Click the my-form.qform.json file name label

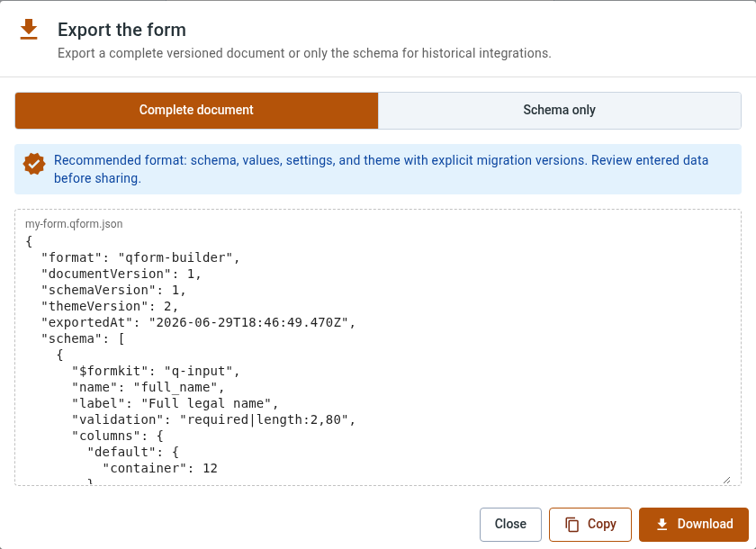tap(74, 224)
